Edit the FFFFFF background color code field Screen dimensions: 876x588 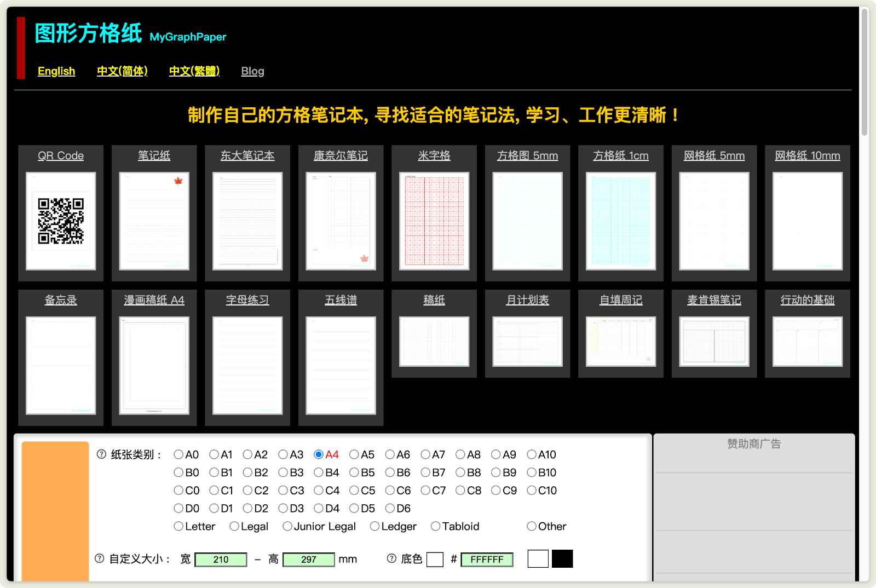486,559
